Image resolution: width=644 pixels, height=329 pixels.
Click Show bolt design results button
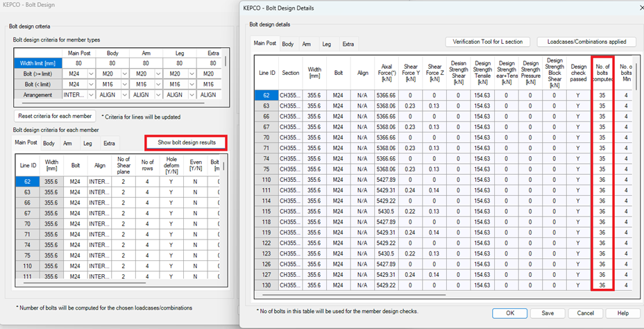point(185,142)
